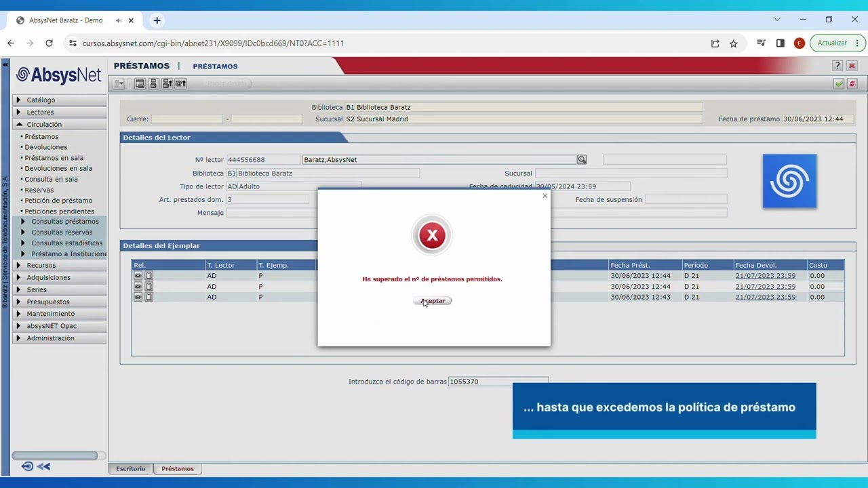868x488 pixels.
Task: Switch to the Préstamos bottom tab
Action: [x=178, y=469]
